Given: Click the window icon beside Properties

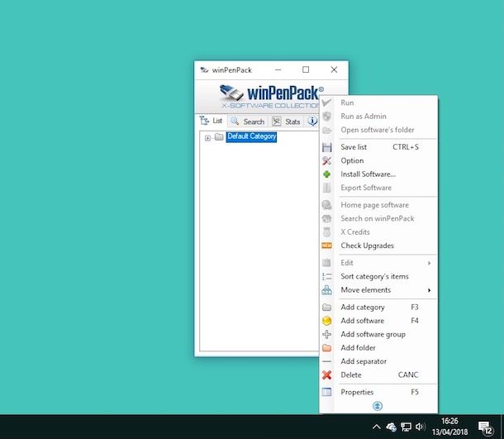Looking at the screenshot, I should (x=326, y=392).
